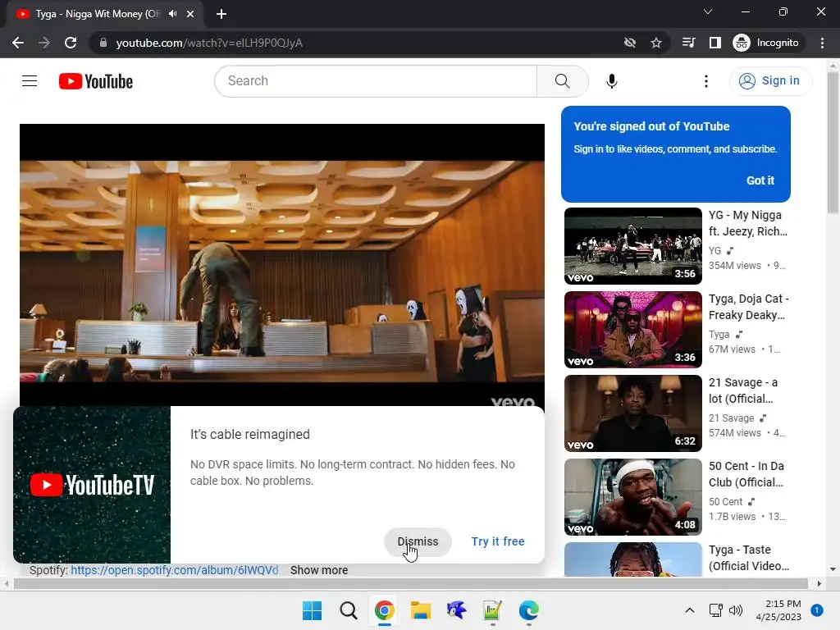Screen dimensions: 840x630
Task: Click title Tyga - Taste (Official Video
Action: [x=748, y=558]
